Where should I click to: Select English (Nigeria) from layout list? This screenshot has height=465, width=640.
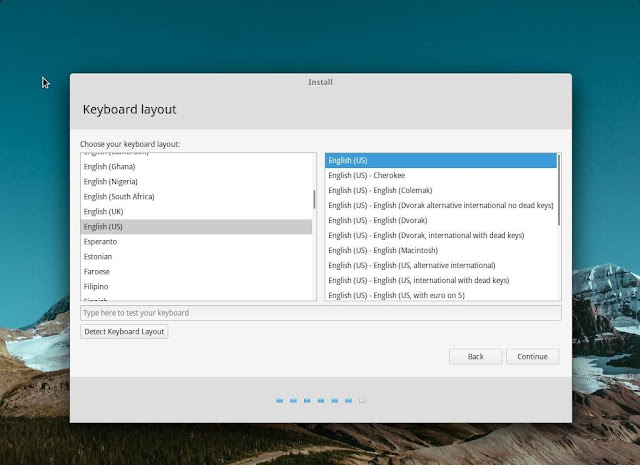pos(196,182)
